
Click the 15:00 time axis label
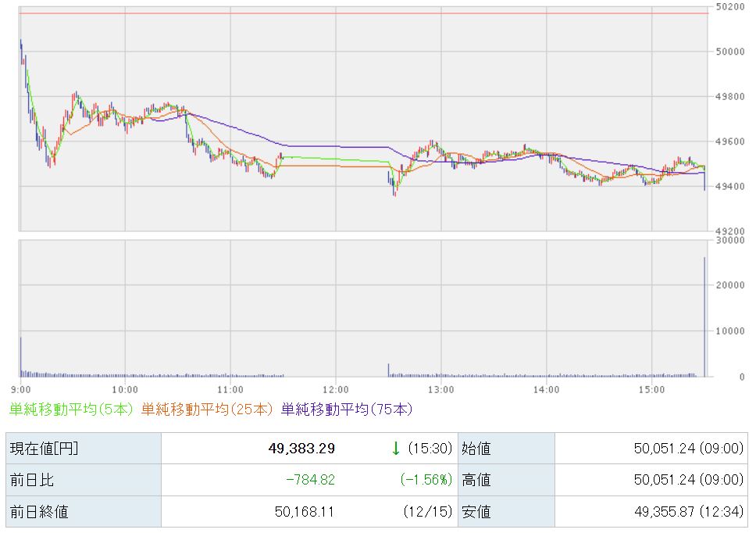click(x=651, y=388)
